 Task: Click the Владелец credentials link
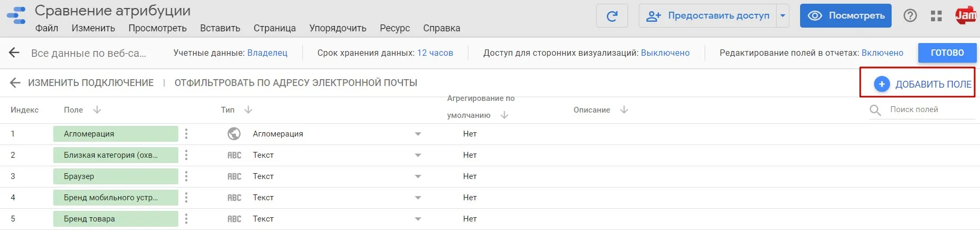pos(267,53)
